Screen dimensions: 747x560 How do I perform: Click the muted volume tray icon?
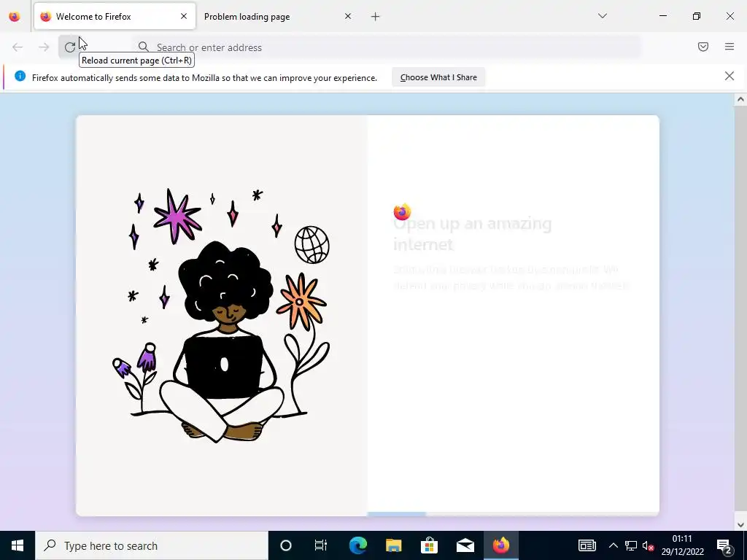[648, 545]
